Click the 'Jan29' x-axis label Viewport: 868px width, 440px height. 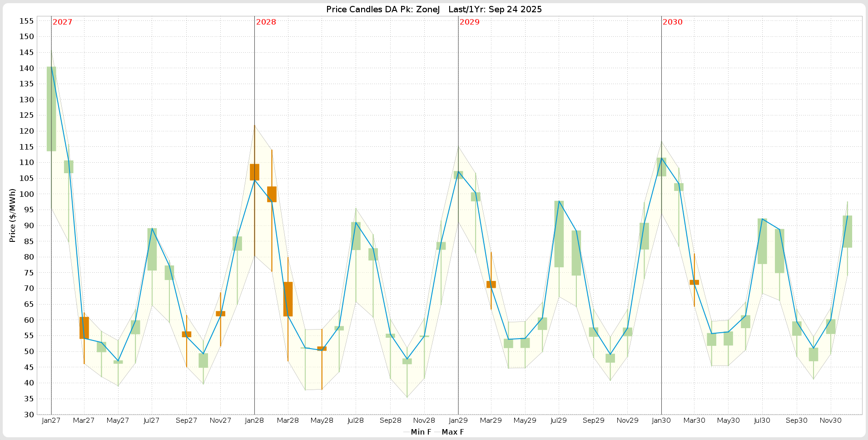pyautogui.click(x=458, y=420)
